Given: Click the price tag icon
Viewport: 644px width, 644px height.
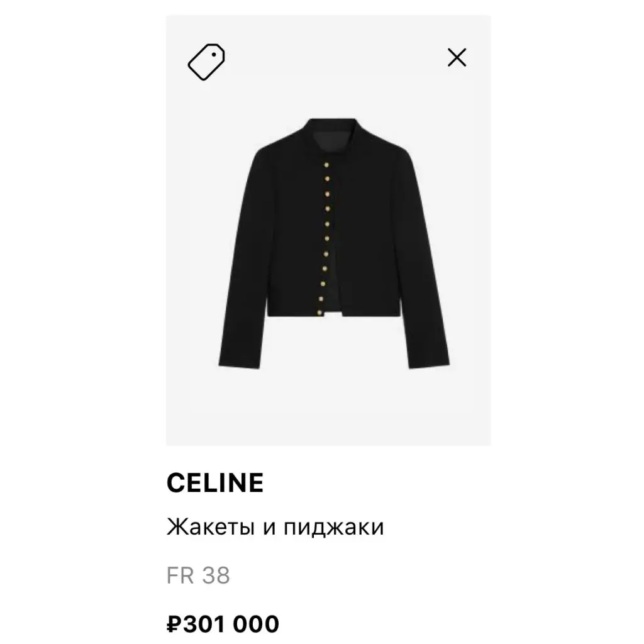Looking at the screenshot, I should tap(206, 62).
